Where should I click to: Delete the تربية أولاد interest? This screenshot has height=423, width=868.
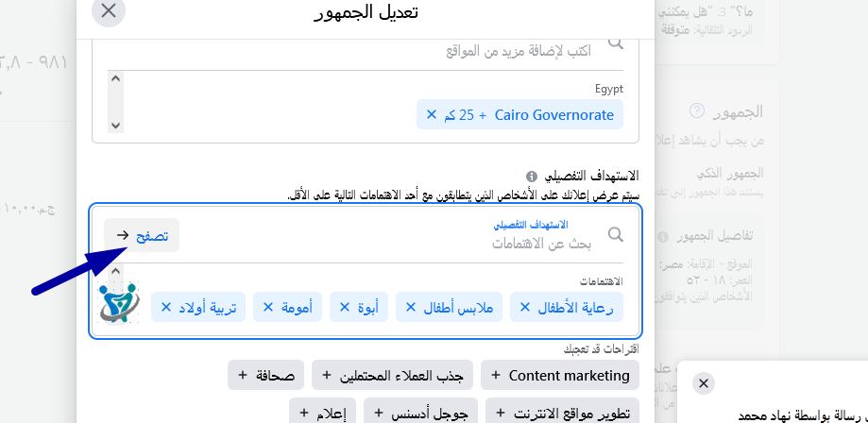point(166,308)
